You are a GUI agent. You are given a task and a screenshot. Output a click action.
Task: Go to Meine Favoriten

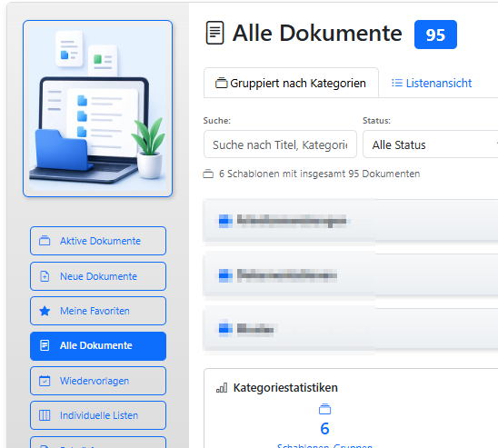point(98,311)
